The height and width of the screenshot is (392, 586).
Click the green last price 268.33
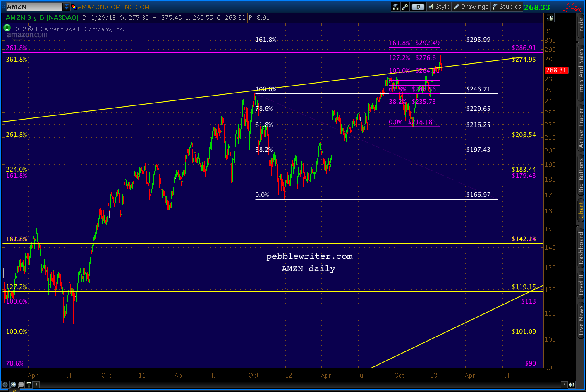[x=537, y=7]
